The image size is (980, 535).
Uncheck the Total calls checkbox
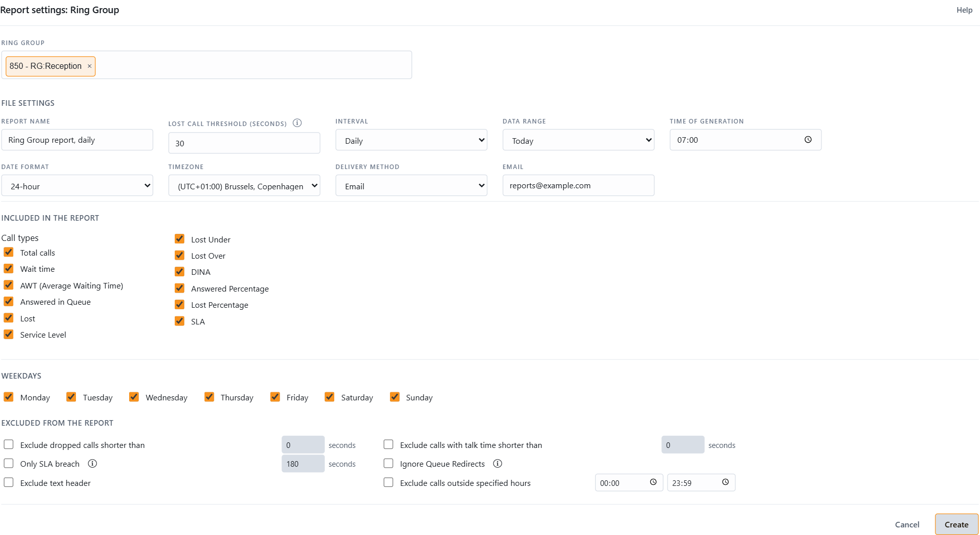pyautogui.click(x=9, y=252)
